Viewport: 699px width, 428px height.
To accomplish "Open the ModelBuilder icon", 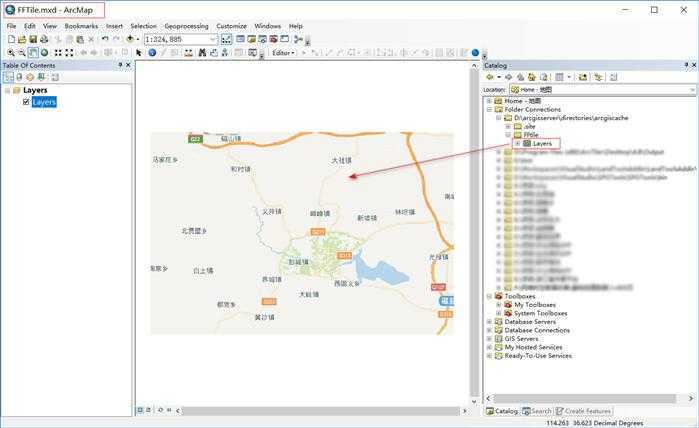I will click(x=298, y=40).
